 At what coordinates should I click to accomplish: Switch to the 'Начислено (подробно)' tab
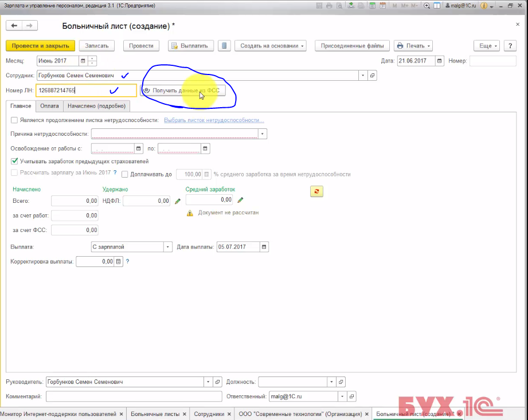pos(97,106)
